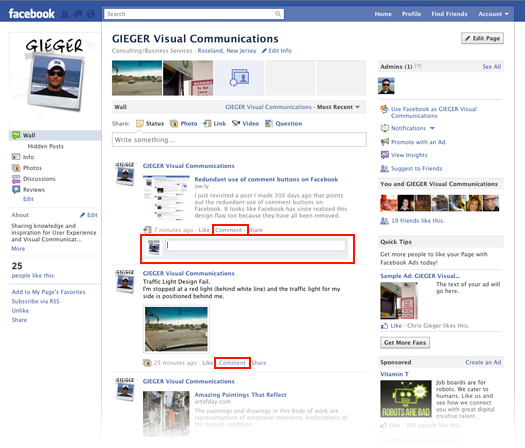Click Comment under Redundant use post

[x=228, y=230]
